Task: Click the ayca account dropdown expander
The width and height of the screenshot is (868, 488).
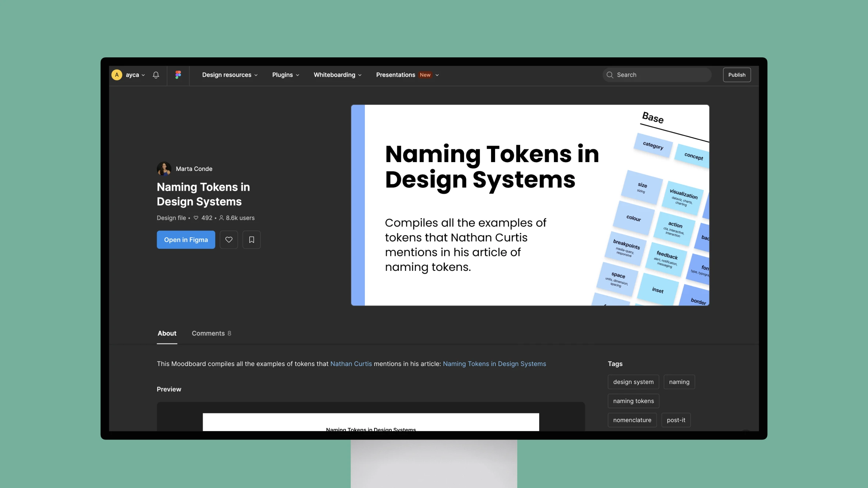Action: pyautogui.click(x=142, y=75)
